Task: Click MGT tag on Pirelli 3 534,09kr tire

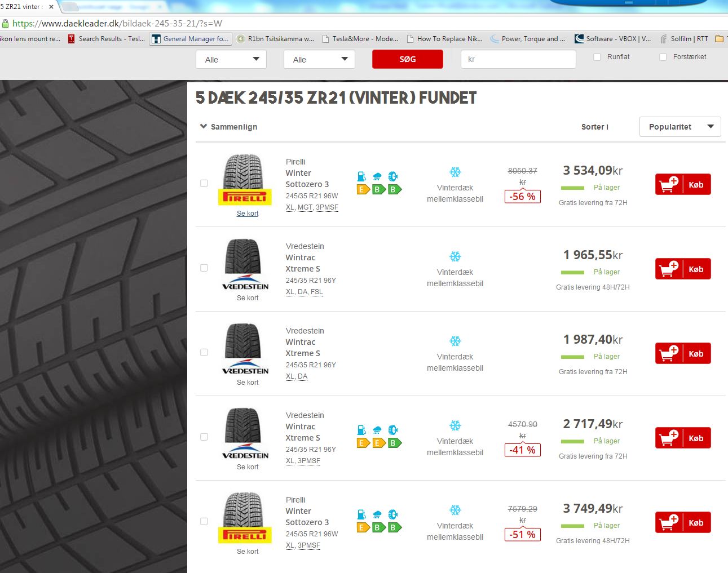Action: [305, 207]
